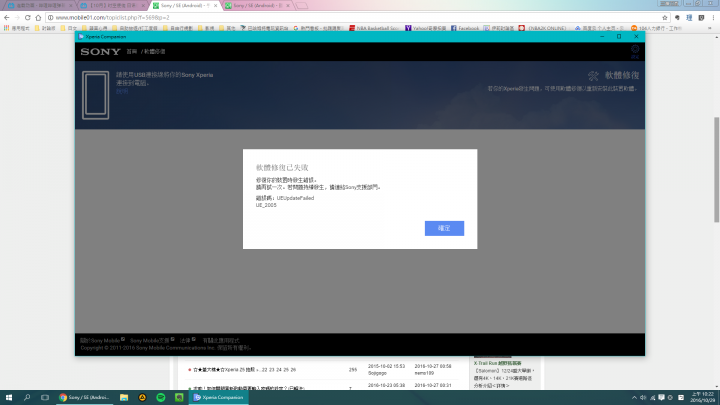Open the 說明 help link under the USB instructions
The image size is (720, 405).
click(122, 91)
